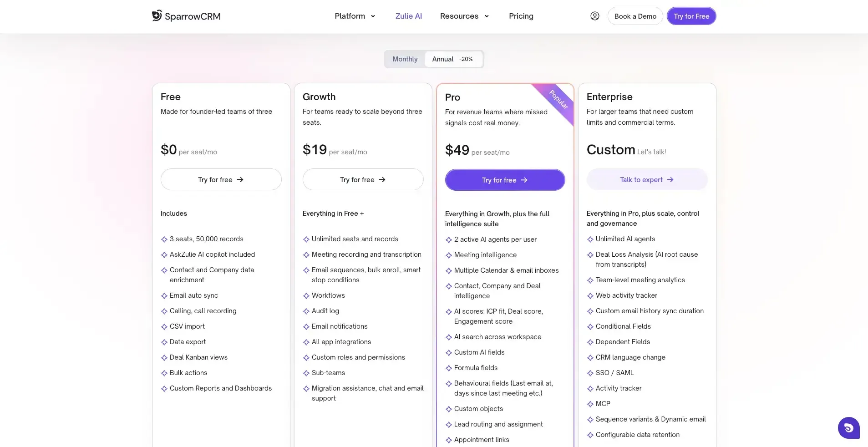Open the Platform menu item
This screenshot has height=447, width=868.
pos(350,16)
